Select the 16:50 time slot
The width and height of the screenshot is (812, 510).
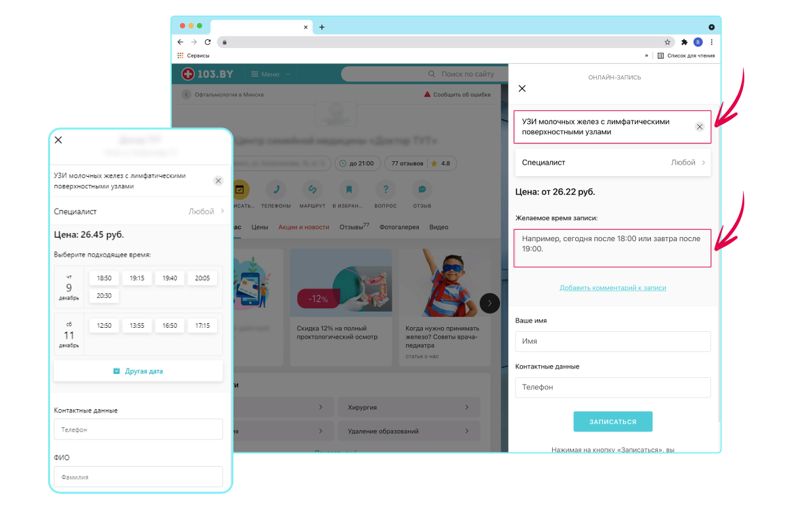coord(170,326)
